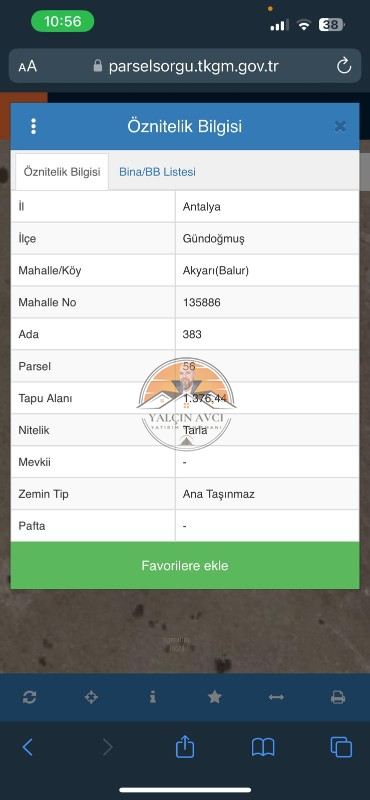This screenshot has width=370, height=800.
Task: Tap the crosshair locate icon in toolbar
Action: point(91,697)
